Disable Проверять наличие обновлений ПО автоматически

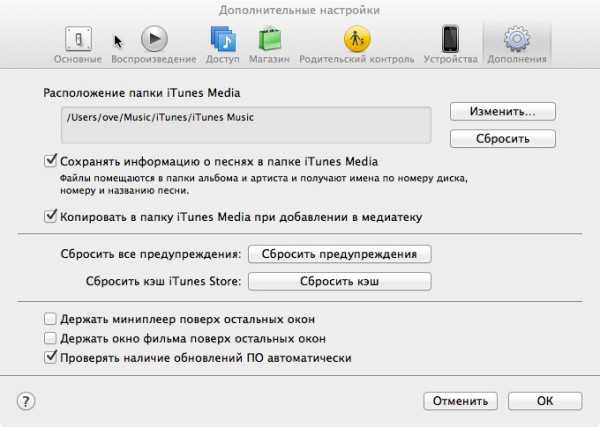click(x=50, y=357)
